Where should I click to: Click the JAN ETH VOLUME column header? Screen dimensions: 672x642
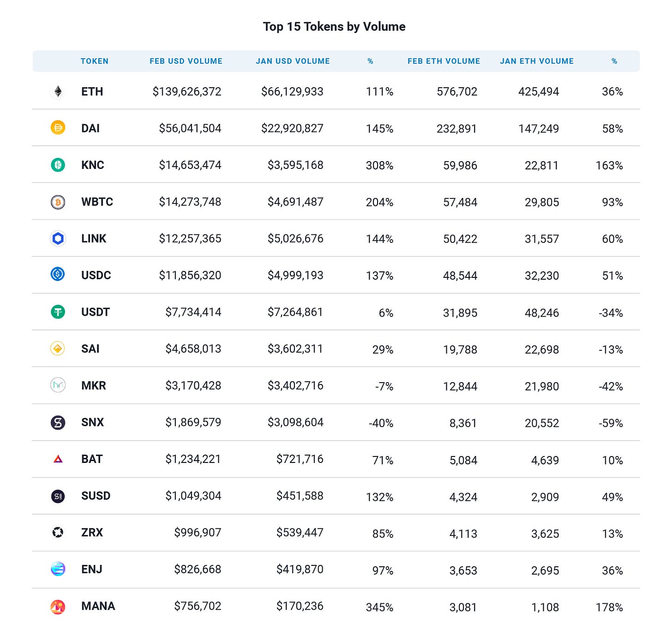click(537, 61)
